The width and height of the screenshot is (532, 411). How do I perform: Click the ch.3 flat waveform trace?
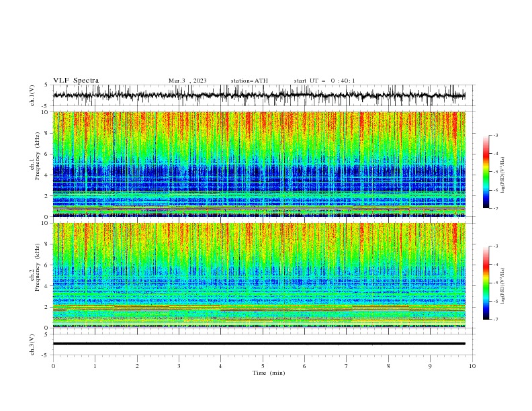click(259, 344)
